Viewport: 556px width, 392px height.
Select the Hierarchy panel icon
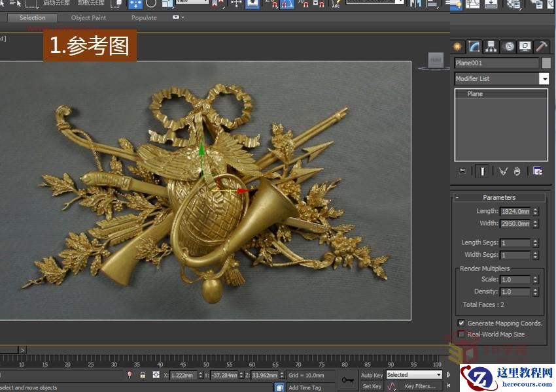(490, 46)
